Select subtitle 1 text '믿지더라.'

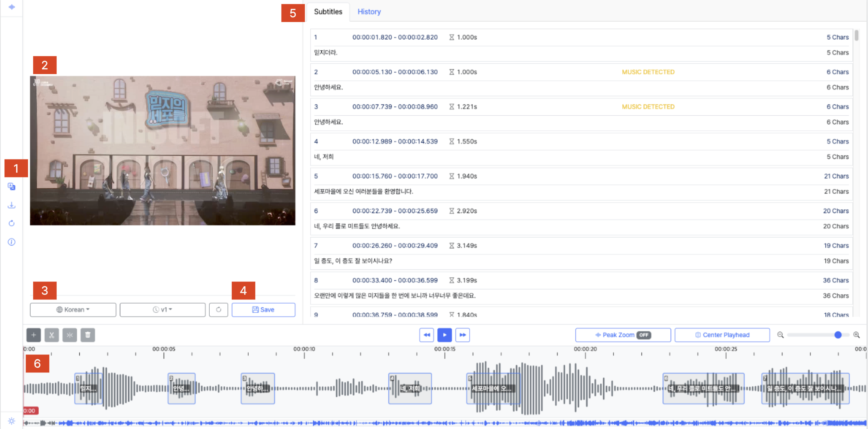point(325,52)
